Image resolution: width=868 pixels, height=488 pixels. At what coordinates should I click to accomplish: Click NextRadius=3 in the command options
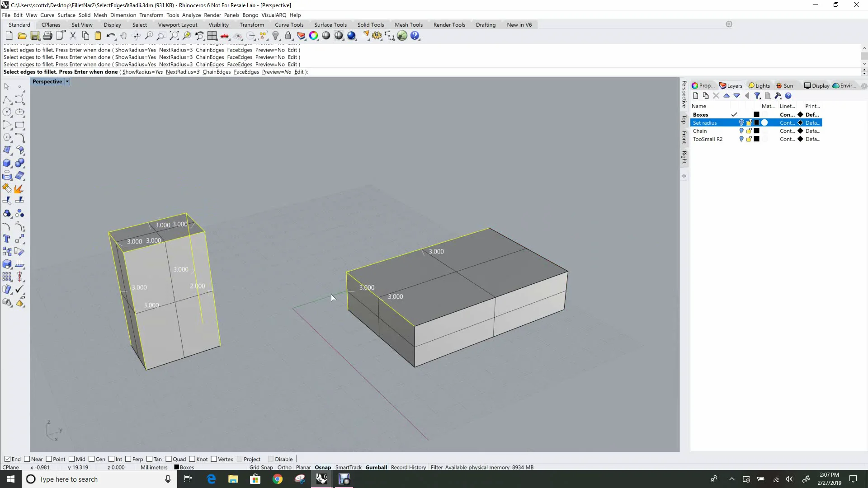[x=183, y=72]
